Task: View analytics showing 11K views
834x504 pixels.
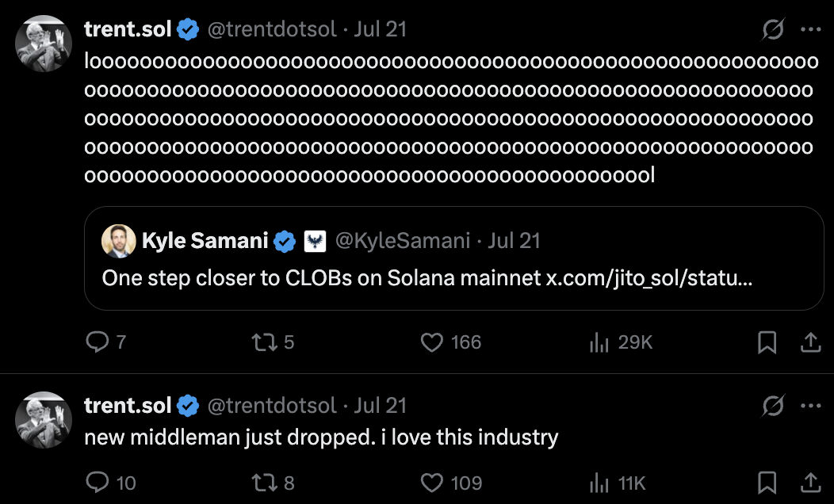Action: (598, 482)
